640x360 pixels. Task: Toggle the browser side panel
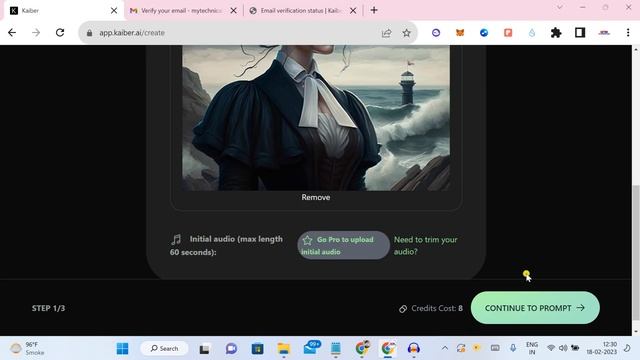[x=580, y=33]
